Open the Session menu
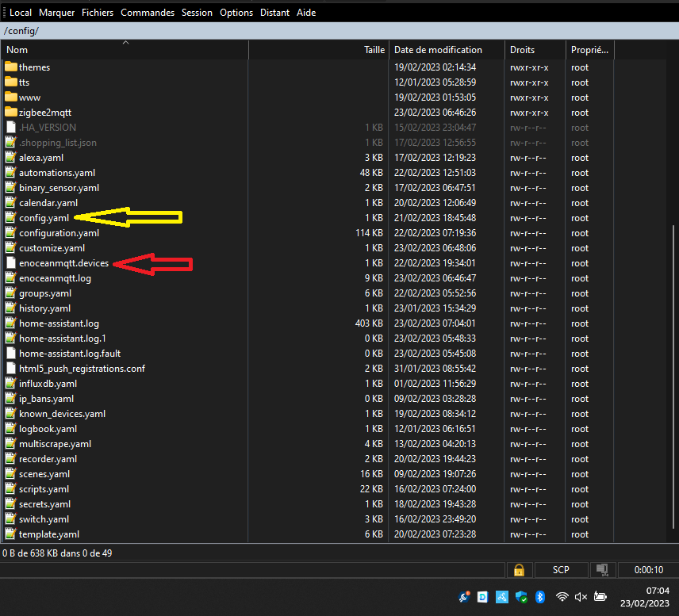This screenshot has width=679, height=616. tap(197, 13)
